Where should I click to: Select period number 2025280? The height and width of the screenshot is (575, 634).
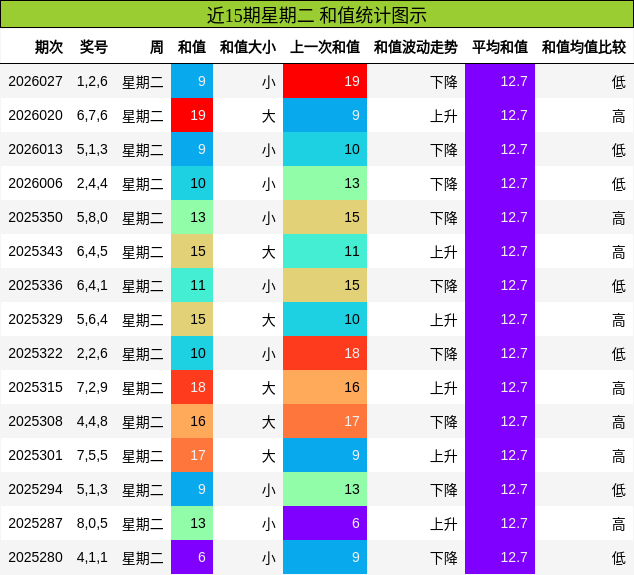point(36,557)
